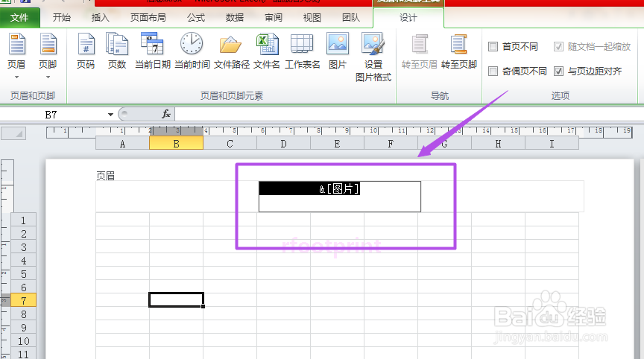Viewport: 644px width, 359px height.
Task: Go to footer with 转至页脚
Action: coord(458,51)
